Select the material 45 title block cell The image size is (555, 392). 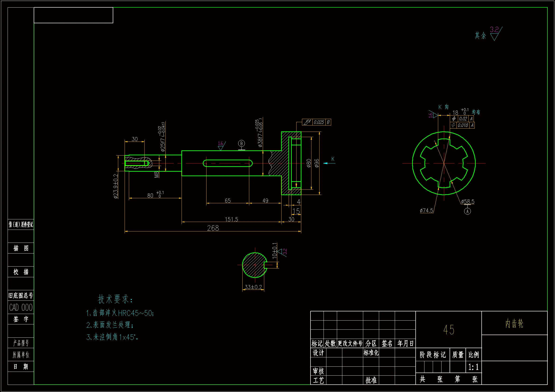449,330
